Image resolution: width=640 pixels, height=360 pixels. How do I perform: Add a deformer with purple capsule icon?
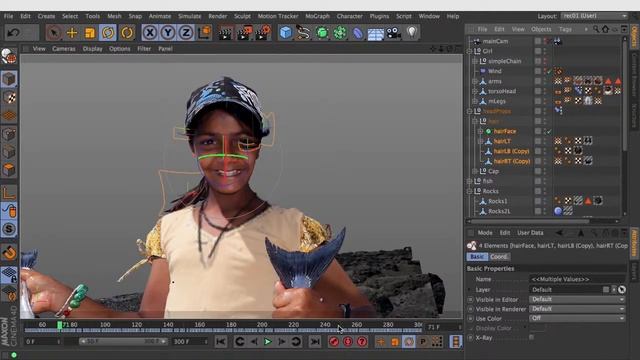pos(358,33)
